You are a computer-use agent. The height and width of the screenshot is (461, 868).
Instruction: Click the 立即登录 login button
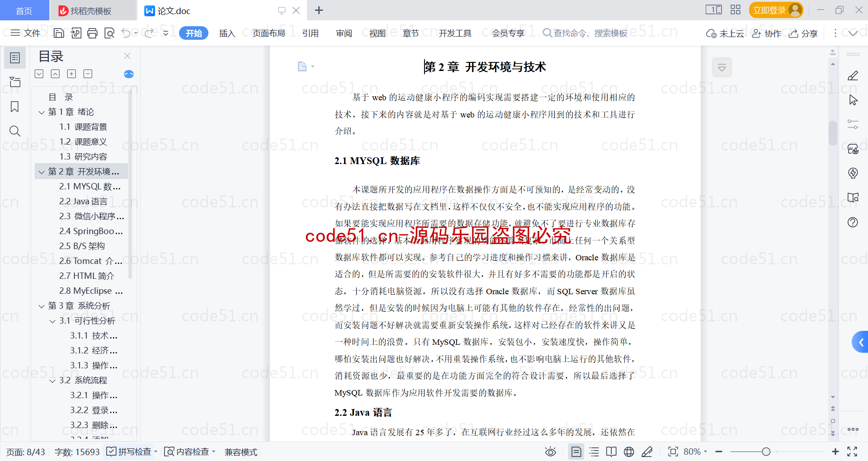click(x=776, y=10)
